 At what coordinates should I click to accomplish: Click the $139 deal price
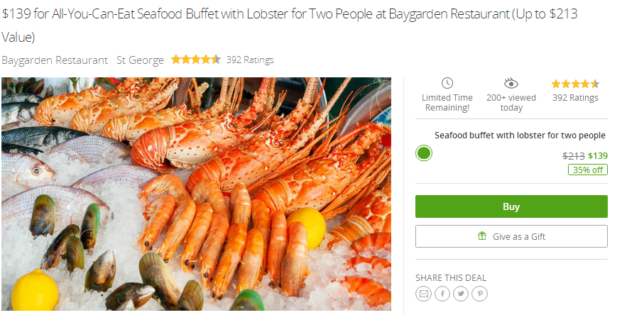[x=598, y=156]
